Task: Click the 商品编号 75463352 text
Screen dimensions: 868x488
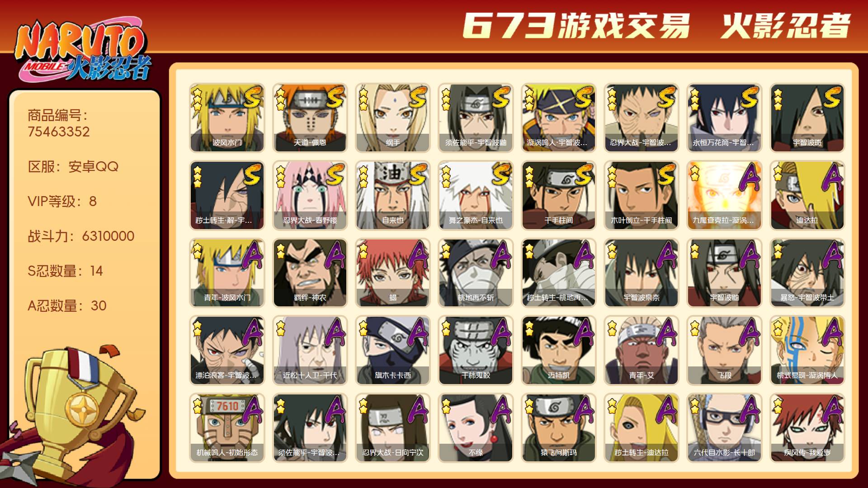Action: click(x=59, y=123)
